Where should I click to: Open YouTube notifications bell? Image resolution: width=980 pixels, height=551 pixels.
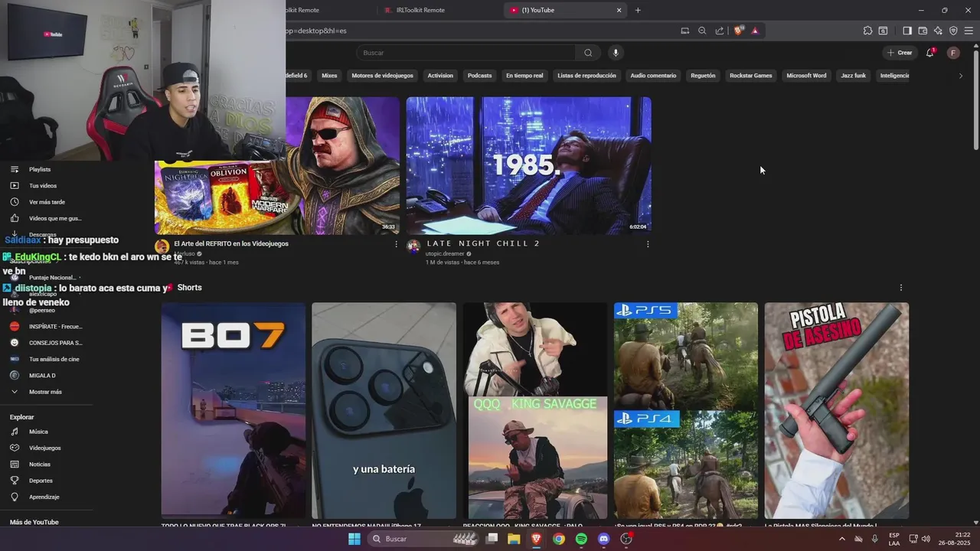coord(929,53)
